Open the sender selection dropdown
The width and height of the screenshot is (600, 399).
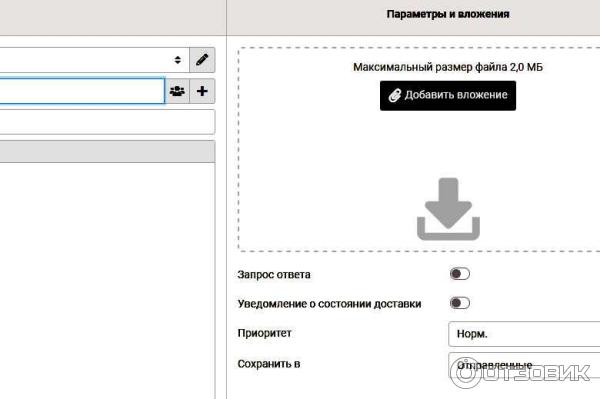tap(95, 60)
